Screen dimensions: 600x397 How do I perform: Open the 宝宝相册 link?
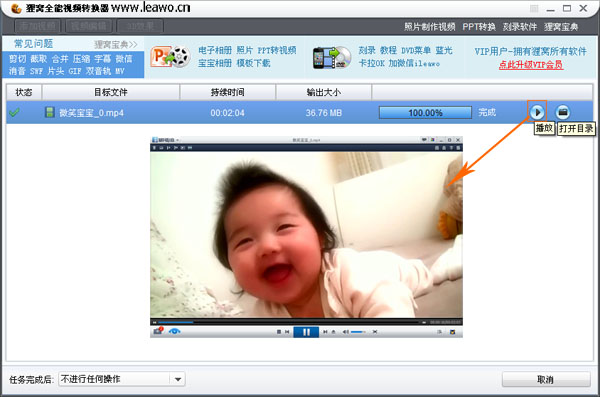(x=215, y=63)
